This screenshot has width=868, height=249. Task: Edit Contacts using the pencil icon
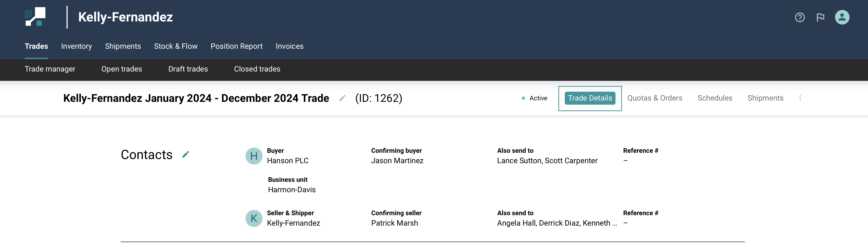tap(186, 154)
